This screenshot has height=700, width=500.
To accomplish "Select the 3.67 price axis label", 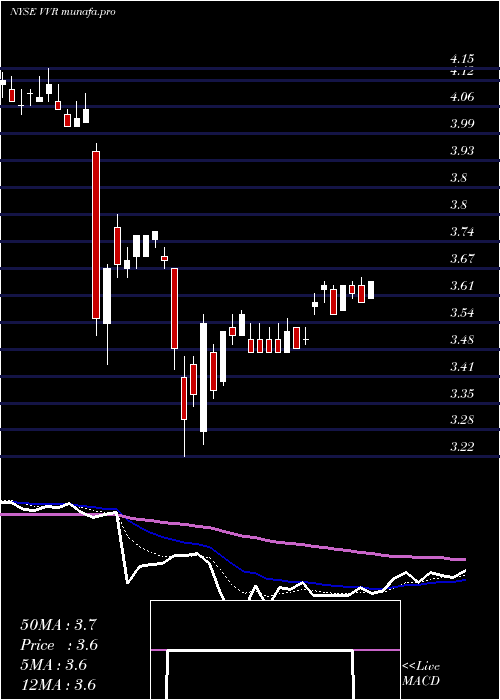I will pos(462,258).
